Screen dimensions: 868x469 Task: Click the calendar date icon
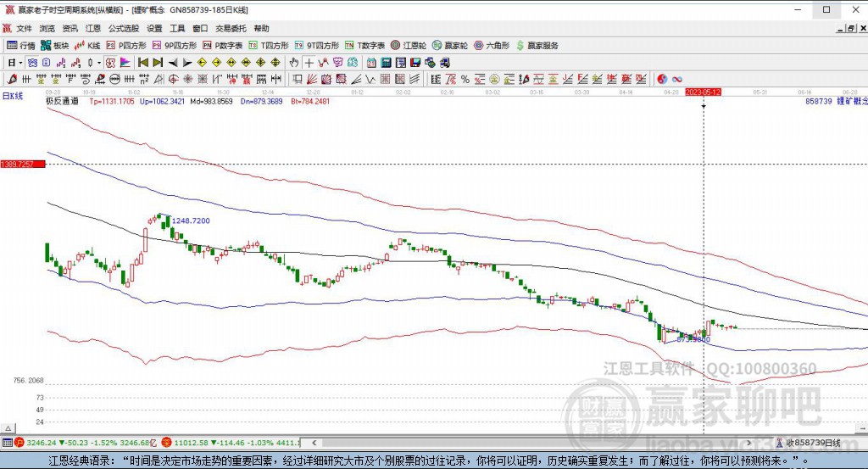click(371, 63)
